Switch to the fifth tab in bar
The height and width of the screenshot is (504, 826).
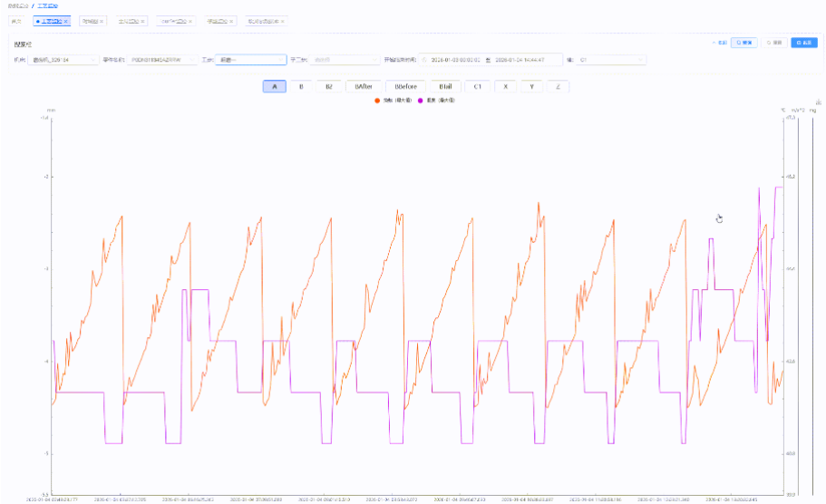point(217,21)
